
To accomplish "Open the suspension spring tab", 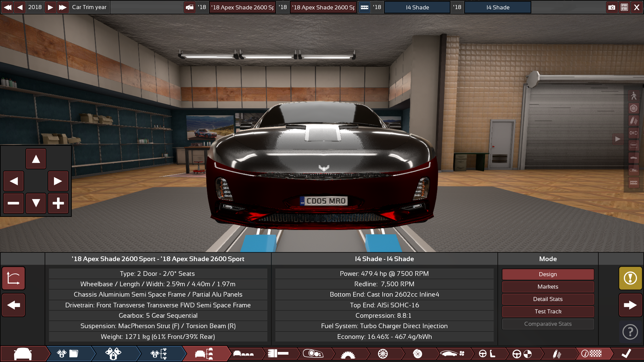I will click(557, 354).
